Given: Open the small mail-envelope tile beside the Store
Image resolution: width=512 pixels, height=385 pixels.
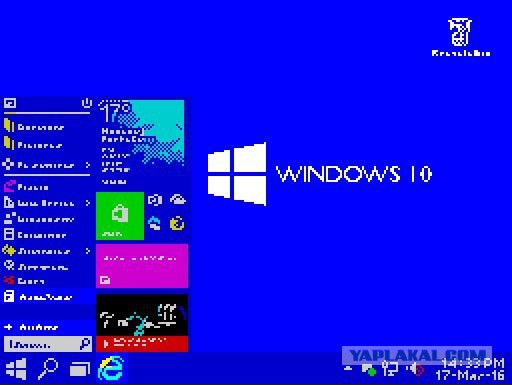Looking at the screenshot, I should 155,200.
